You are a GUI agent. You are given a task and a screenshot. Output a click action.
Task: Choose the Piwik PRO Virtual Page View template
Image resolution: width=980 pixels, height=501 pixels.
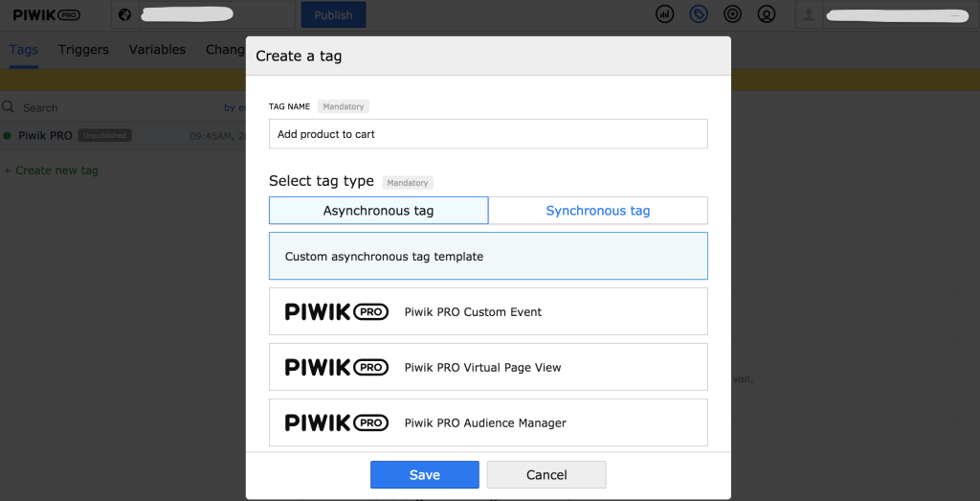pyautogui.click(x=488, y=367)
